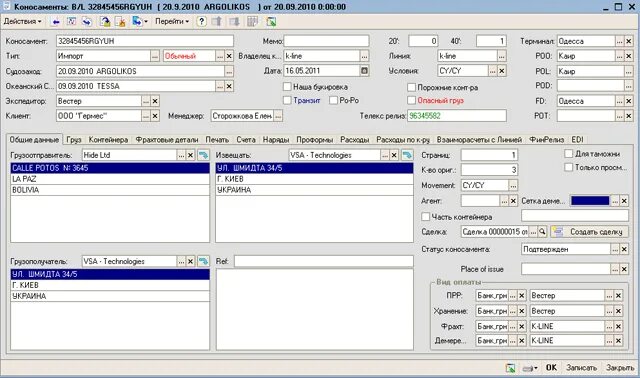Click address fill icon beside Грузополучатель

coord(203,261)
